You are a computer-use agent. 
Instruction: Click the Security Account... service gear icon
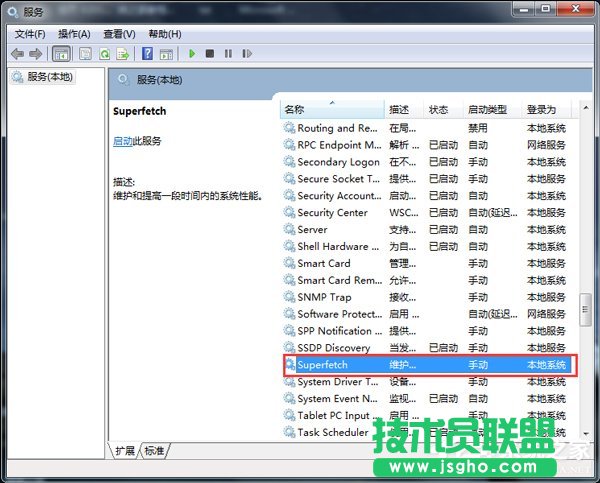click(x=289, y=195)
